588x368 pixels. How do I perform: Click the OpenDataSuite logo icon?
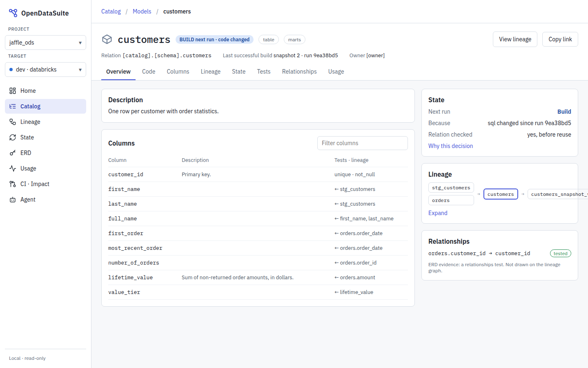click(x=13, y=13)
